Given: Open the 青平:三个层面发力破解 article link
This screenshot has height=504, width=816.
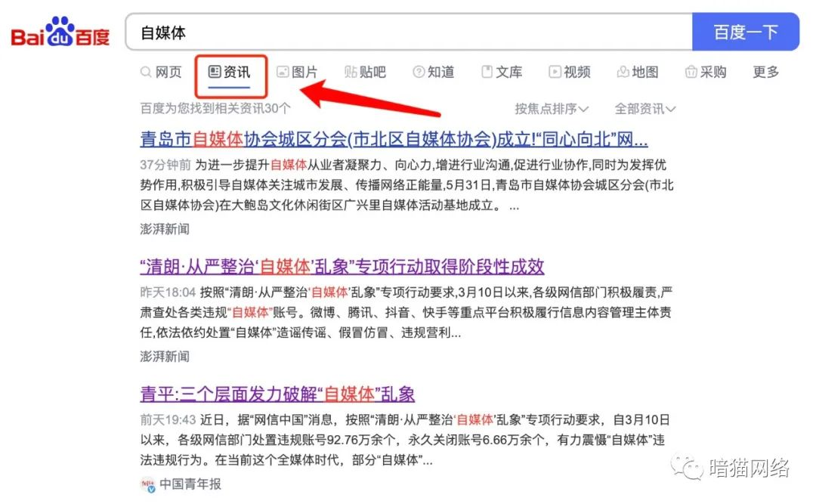Looking at the screenshot, I should [277, 394].
